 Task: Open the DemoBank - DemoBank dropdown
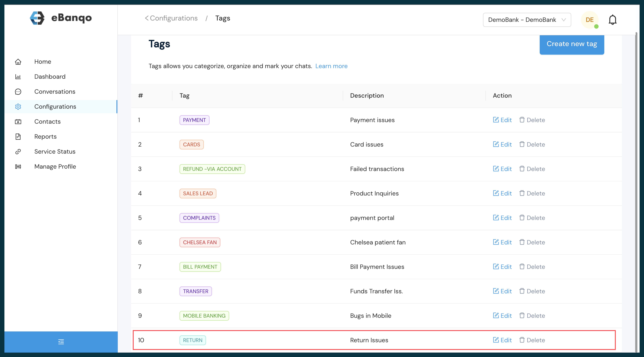click(x=527, y=20)
